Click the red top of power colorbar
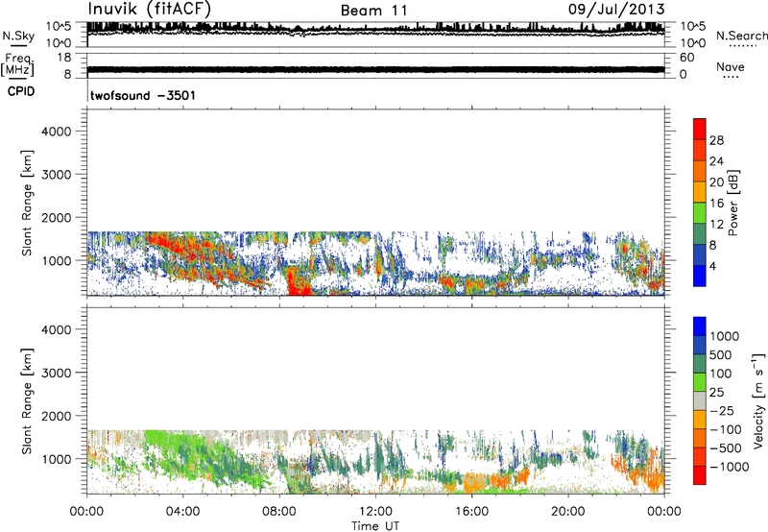Screen dimensions: 768x532 click(x=700, y=129)
